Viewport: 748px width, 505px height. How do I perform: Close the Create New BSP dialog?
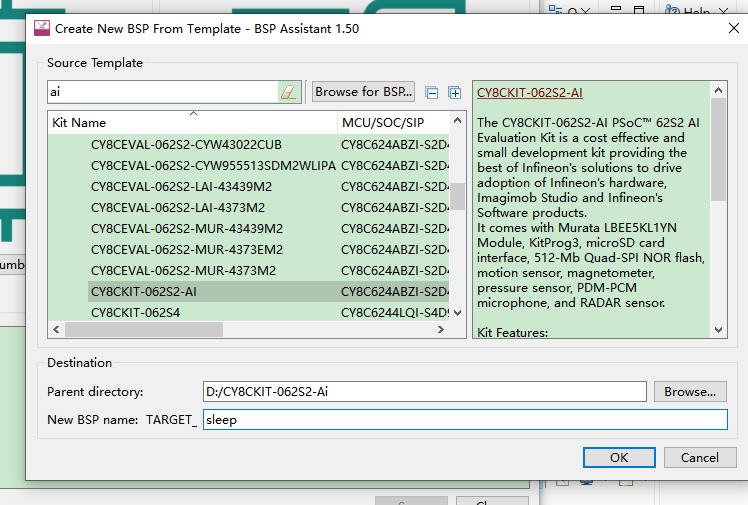click(x=734, y=28)
